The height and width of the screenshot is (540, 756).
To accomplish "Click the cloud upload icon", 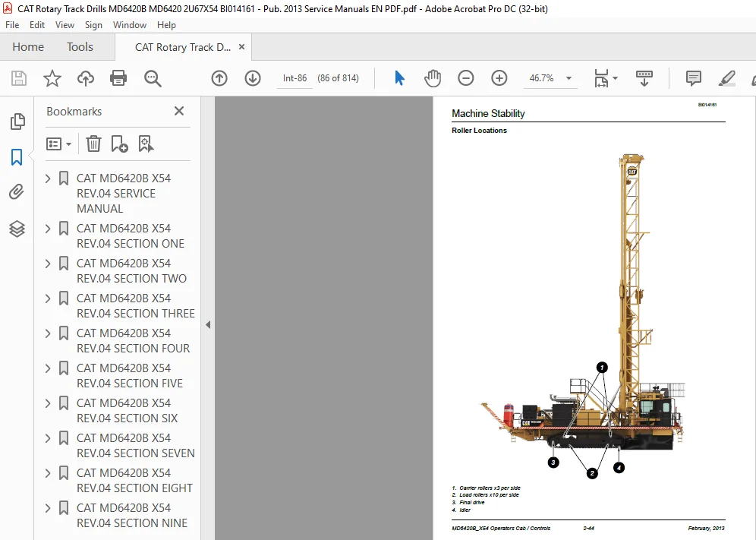I will tap(86, 78).
